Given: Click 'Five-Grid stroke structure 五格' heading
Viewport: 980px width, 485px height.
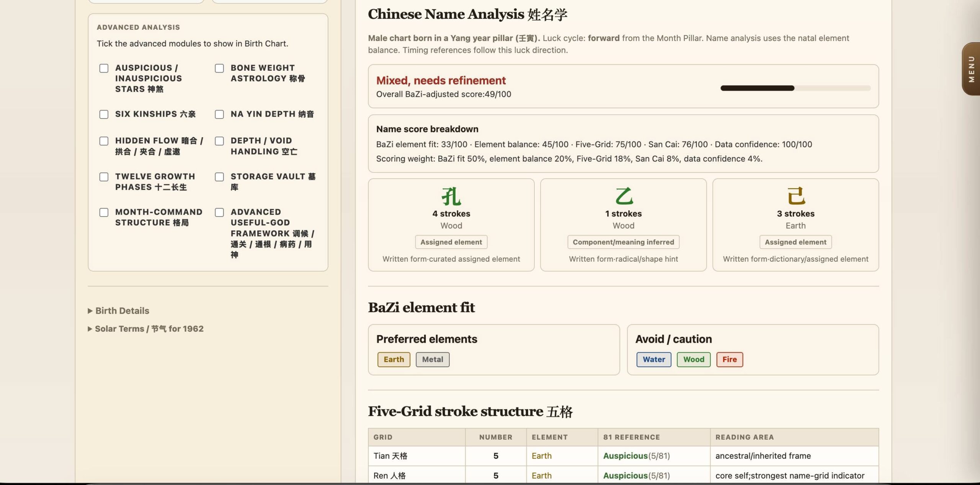Looking at the screenshot, I should tap(470, 412).
